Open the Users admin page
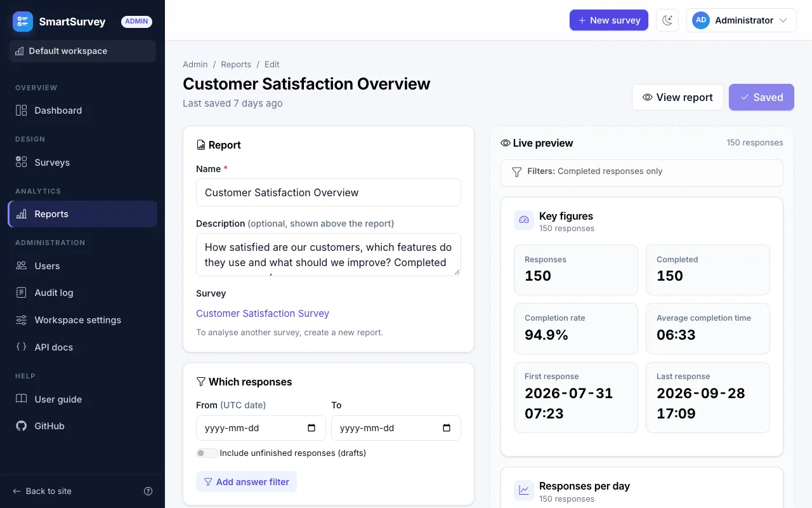The height and width of the screenshot is (508, 812). pyautogui.click(x=82, y=266)
